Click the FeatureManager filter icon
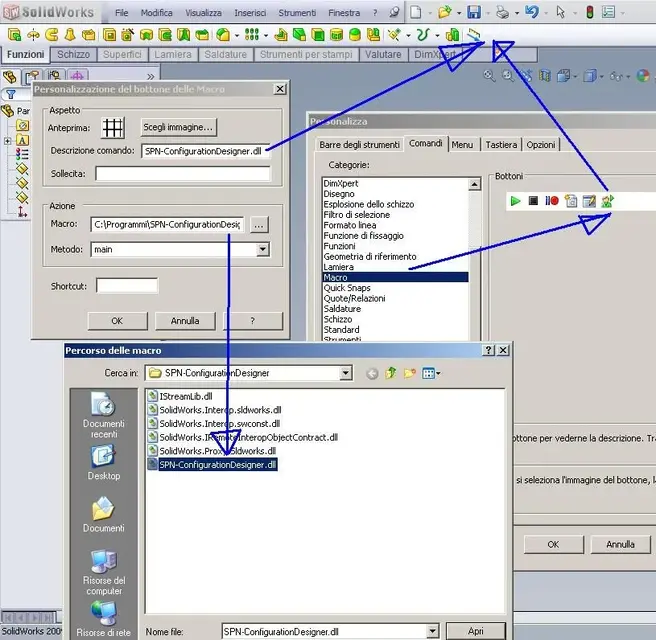 [11, 95]
